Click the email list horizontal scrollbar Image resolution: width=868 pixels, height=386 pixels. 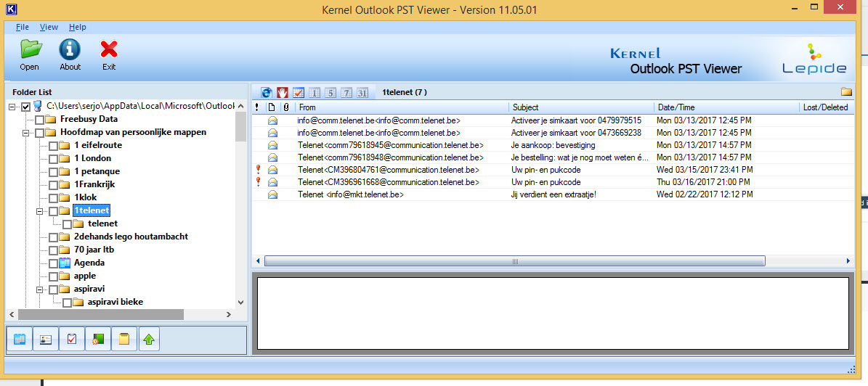point(514,260)
